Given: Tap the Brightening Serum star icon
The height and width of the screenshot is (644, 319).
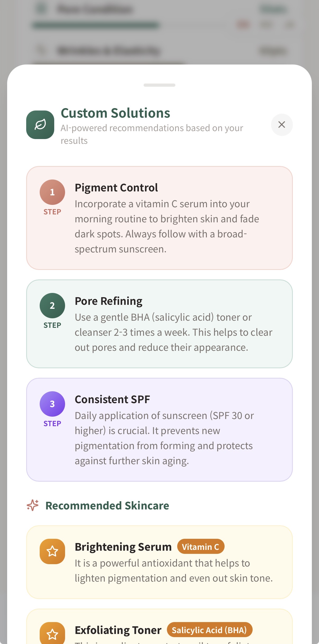Looking at the screenshot, I should (x=52, y=551).
